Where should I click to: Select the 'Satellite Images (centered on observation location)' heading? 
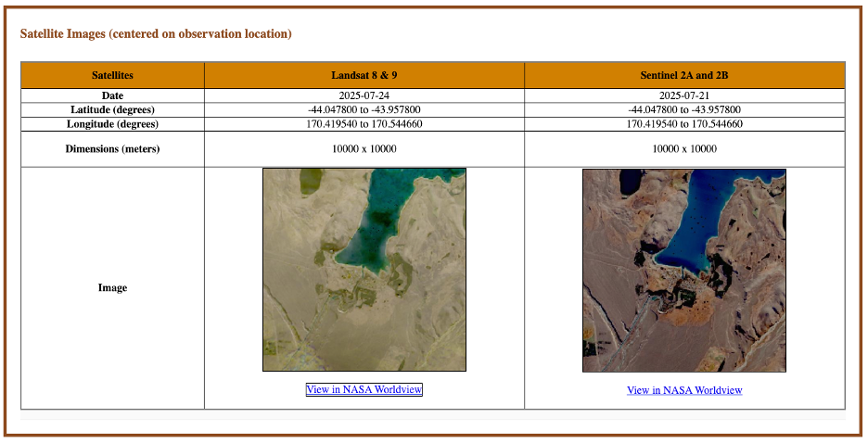pyautogui.click(x=156, y=33)
